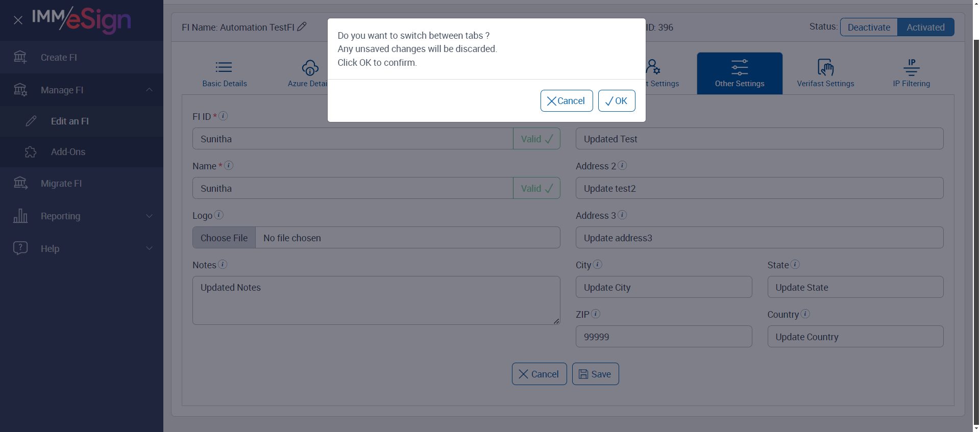
Task: Collapse the Manage FI sidebar section
Action: 149,90
